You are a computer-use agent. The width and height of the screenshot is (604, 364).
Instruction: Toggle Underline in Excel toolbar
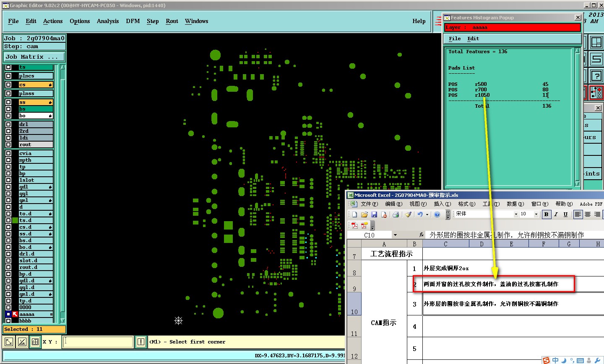coord(565,214)
